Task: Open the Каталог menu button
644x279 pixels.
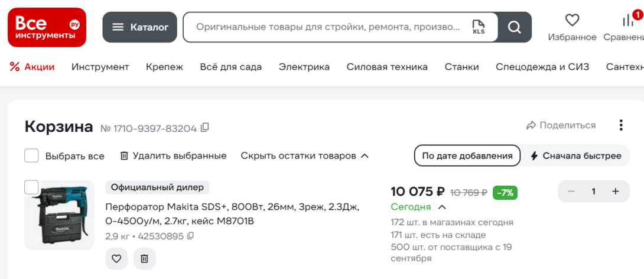Action: (139, 27)
